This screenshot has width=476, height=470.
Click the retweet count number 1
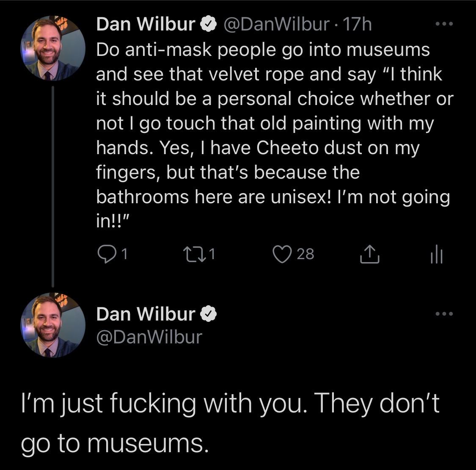pos(212,254)
